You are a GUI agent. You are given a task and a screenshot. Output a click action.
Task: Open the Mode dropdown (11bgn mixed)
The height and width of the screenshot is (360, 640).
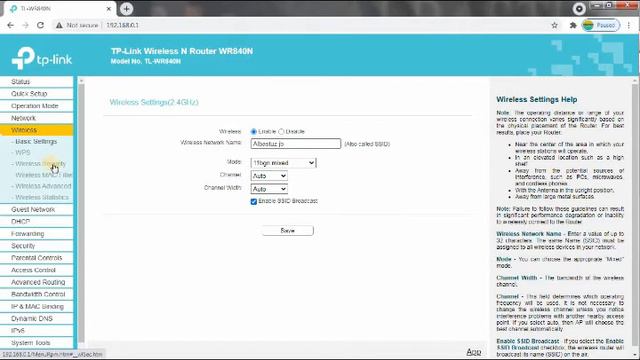click(x=283, y=163)
